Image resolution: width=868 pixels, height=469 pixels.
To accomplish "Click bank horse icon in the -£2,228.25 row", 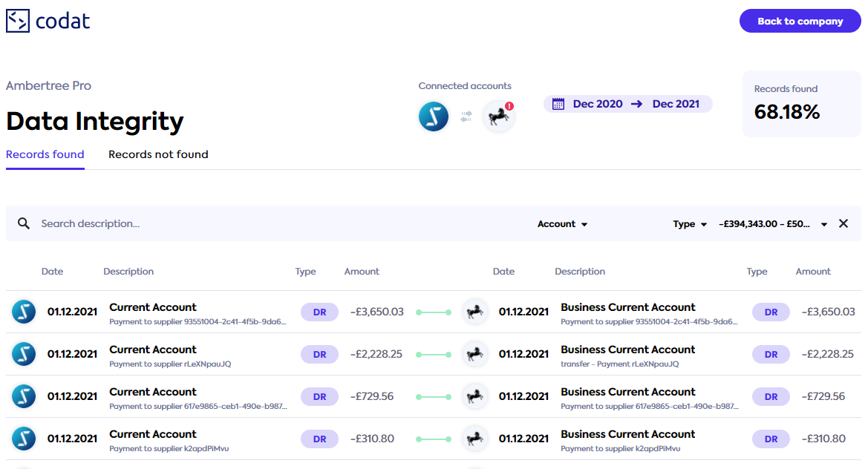I will click(475, 354).
